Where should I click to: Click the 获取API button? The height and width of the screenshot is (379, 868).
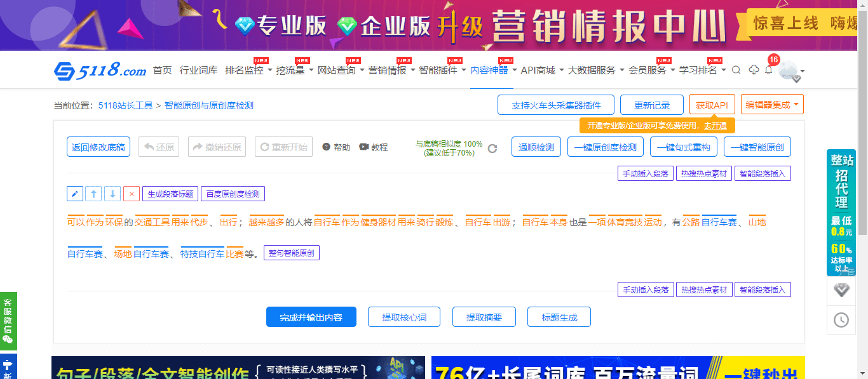tap(712, 105)
